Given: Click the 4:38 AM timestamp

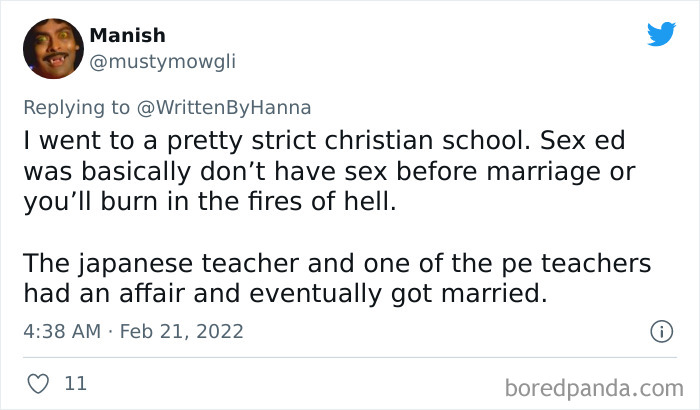Looking at the screenshot, I should tap(60, 331).
